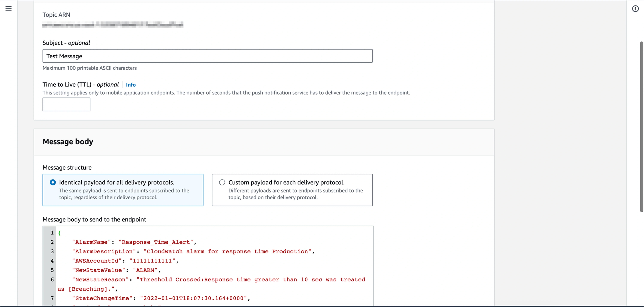
Task: Open the TTL Info link
Action: tap(131, 85)
